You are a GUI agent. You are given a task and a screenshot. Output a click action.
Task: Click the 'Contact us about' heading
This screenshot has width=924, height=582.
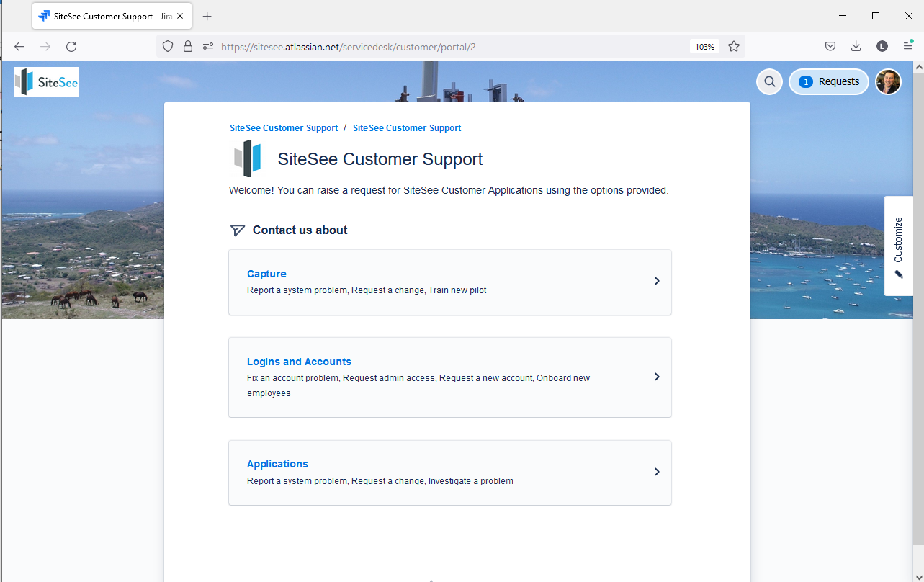pos(300,230)
